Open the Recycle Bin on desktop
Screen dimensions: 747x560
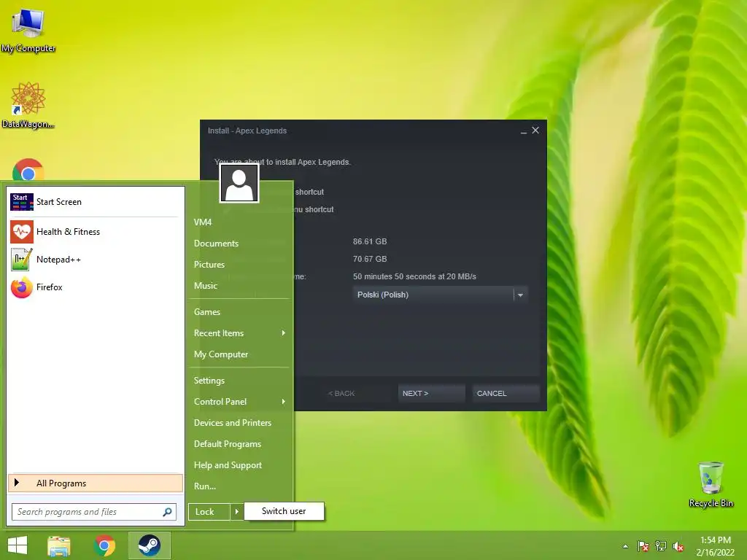pos(711,484)
